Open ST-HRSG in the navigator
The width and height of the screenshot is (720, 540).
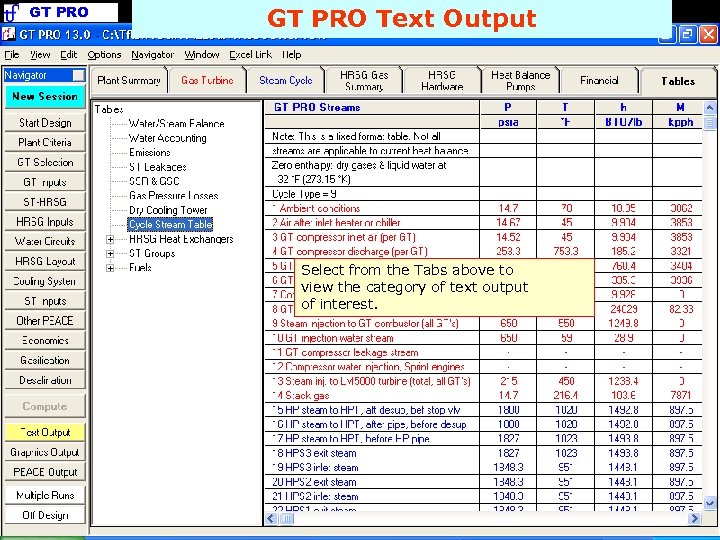45,202
